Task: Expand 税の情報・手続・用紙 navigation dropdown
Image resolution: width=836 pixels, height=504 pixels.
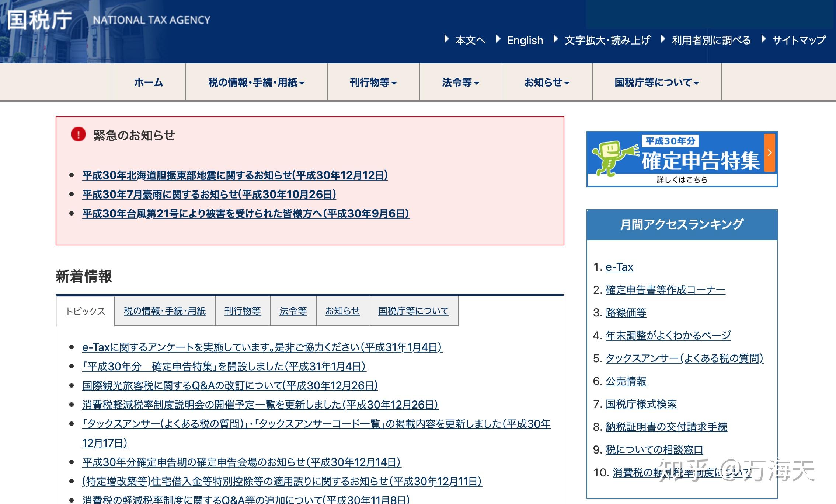Action: click(x=256, y=83)
